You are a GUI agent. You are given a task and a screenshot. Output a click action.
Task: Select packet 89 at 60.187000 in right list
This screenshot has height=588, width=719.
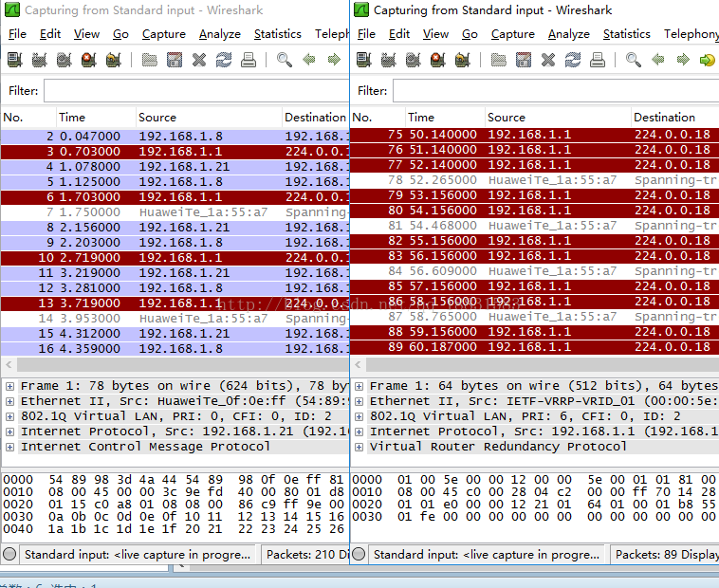tap(535, 347)
